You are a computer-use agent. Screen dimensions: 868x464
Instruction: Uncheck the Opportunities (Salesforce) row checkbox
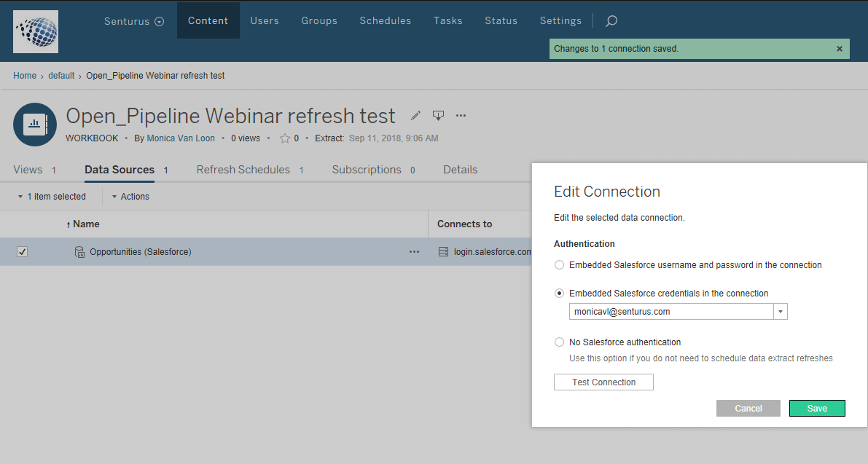[x=22, y=251]
